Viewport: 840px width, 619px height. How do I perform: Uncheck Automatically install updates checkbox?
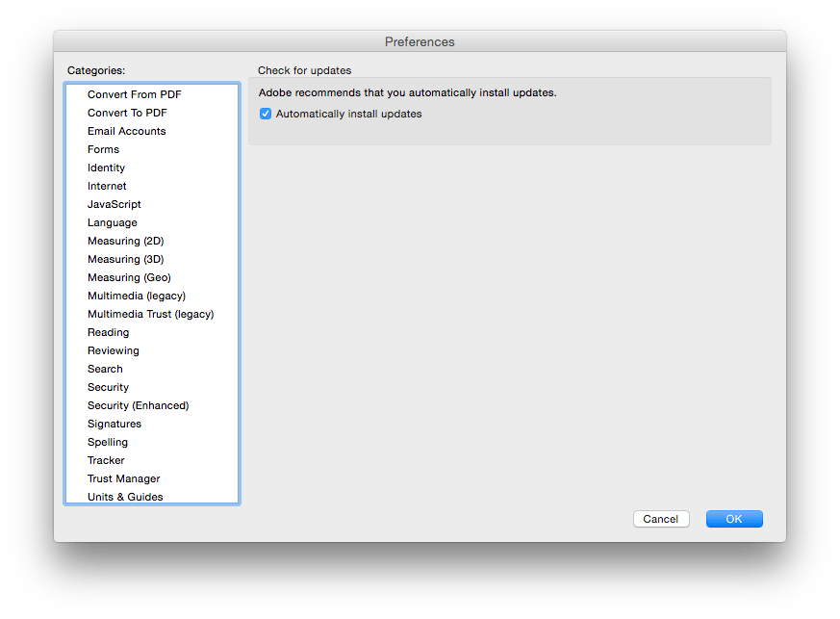tap(266, 114)
